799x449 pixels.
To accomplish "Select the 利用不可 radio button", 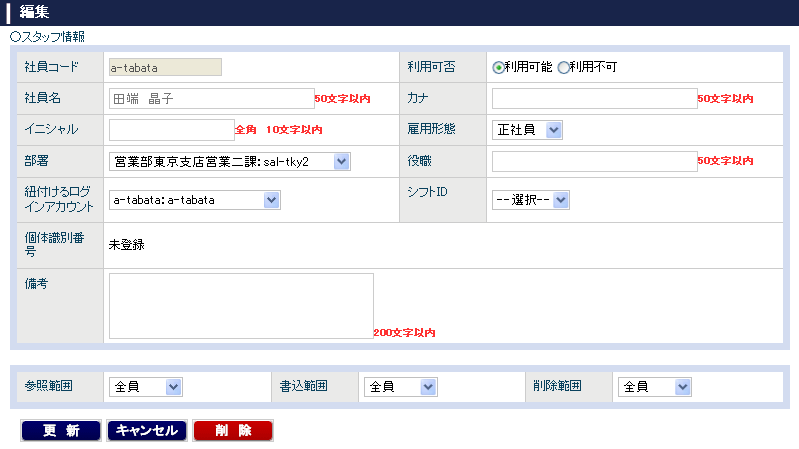I will pos(563,67).
